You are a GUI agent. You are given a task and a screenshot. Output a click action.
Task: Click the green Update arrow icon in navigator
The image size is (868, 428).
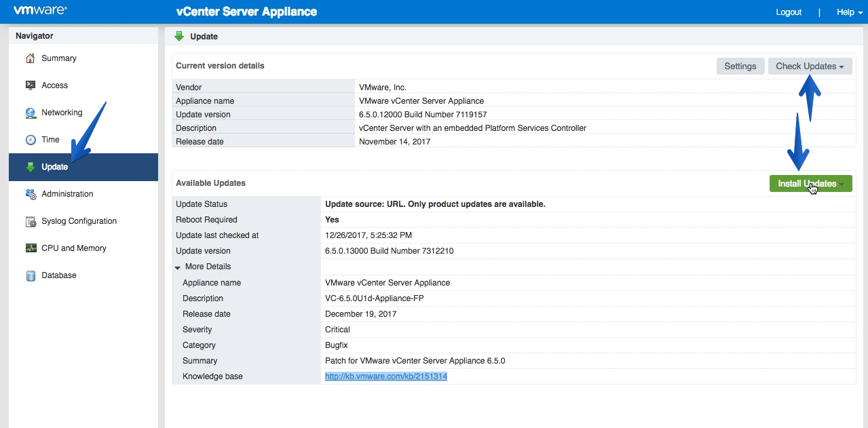point(30,167)
